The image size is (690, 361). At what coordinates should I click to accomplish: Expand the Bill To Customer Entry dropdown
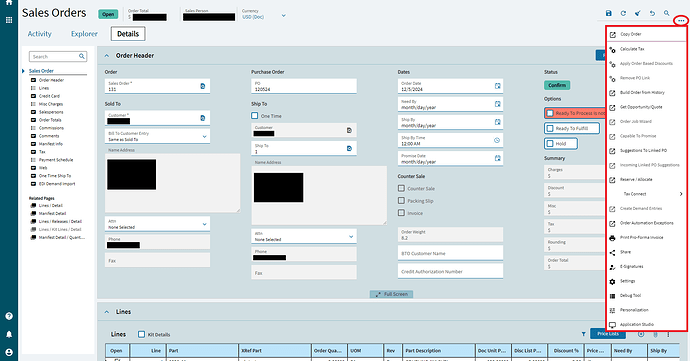tap(204, 136)
